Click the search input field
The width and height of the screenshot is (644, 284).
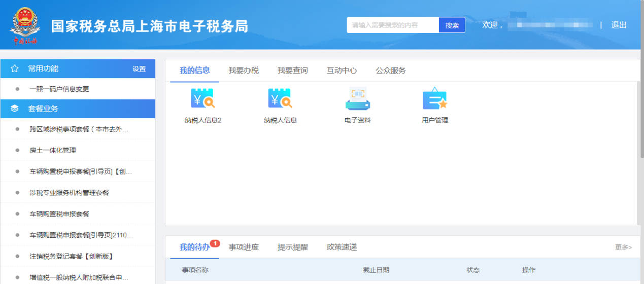click(x=393, y=25)
